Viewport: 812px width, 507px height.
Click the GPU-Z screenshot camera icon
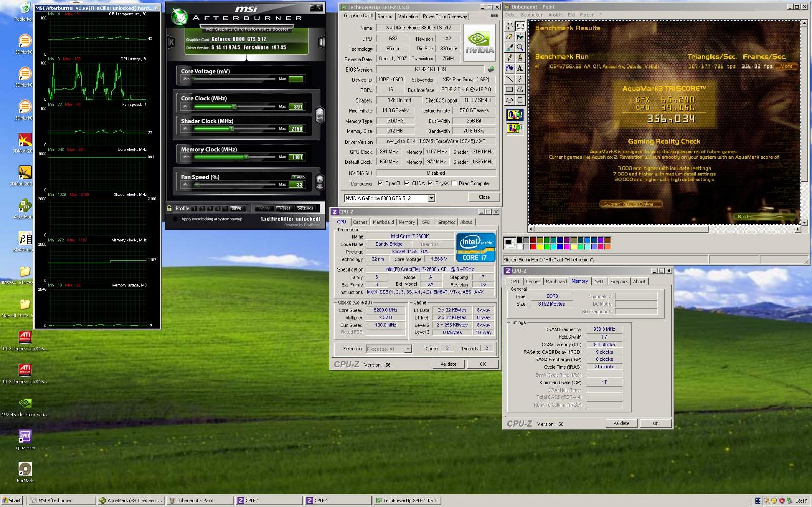494,16
